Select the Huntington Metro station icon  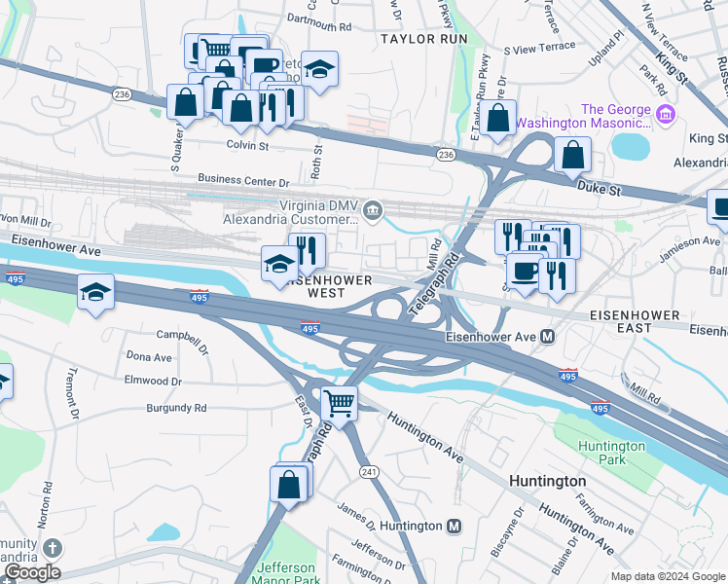click(454, 526)
